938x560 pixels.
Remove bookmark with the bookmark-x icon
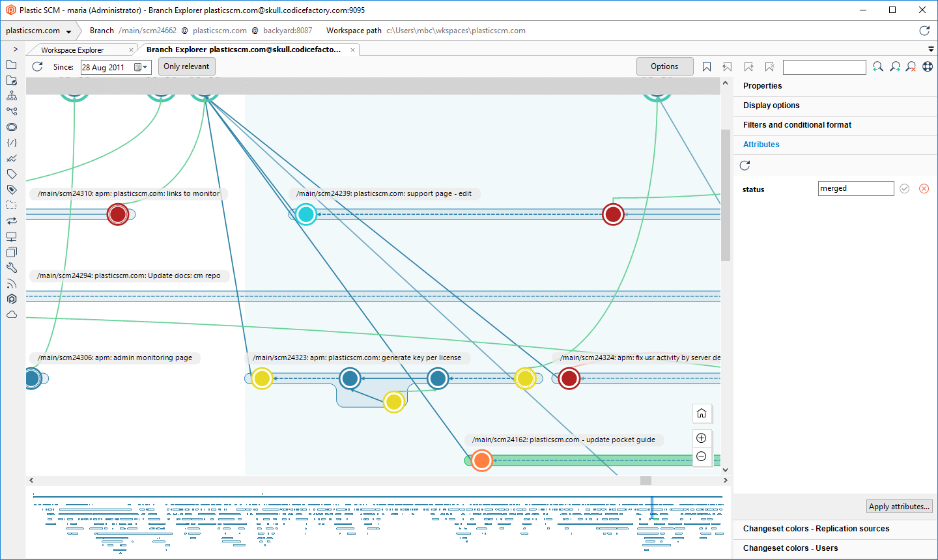(x=769, y=66)
